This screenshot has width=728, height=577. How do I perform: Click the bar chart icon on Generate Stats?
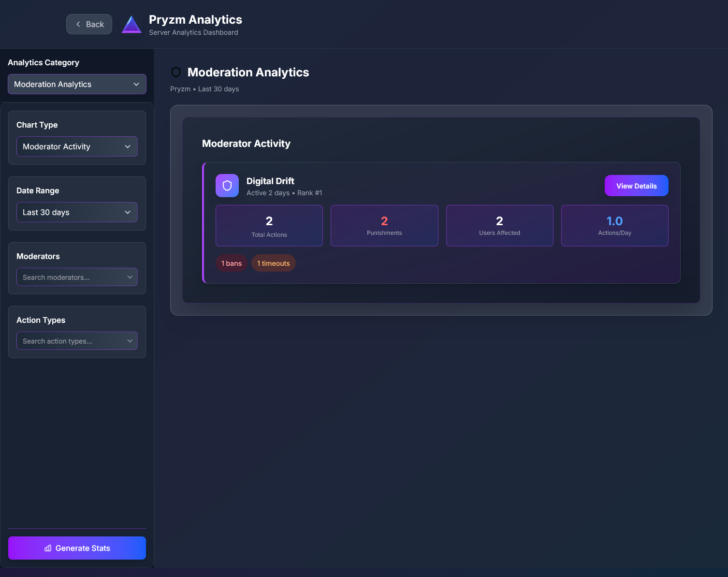(47, 548)
